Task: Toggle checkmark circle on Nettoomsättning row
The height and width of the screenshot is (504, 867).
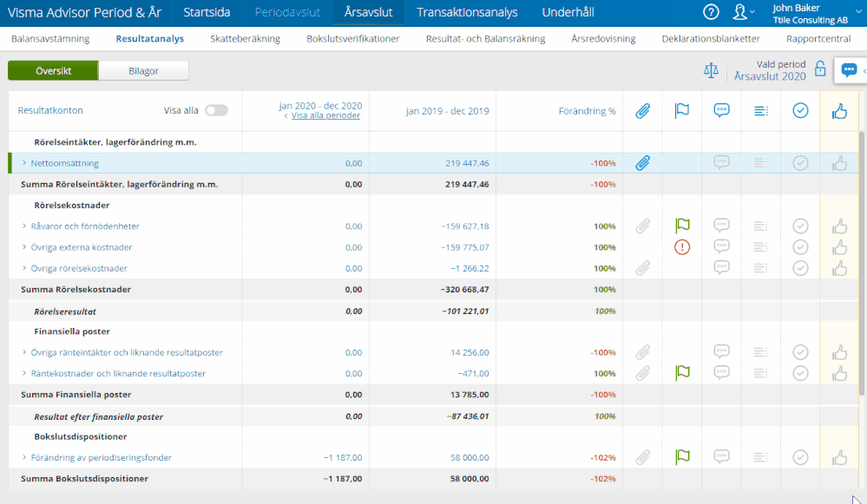Action: [800, 163]
